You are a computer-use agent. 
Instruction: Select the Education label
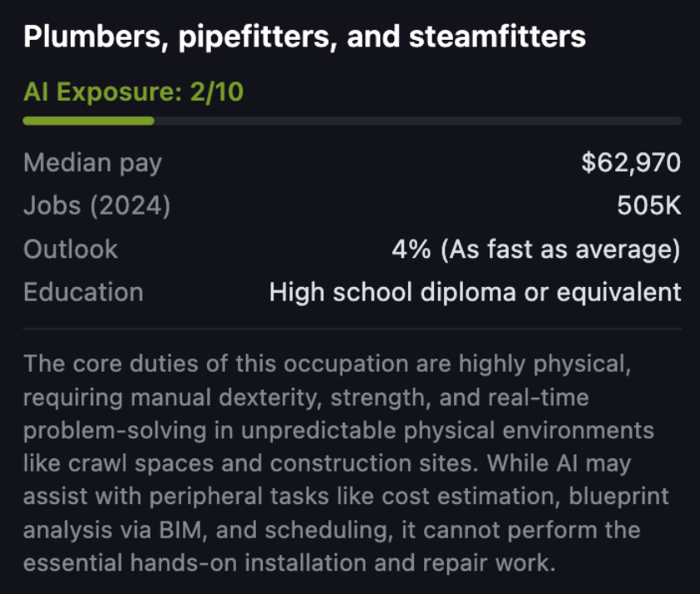click(x=83, y=292)
